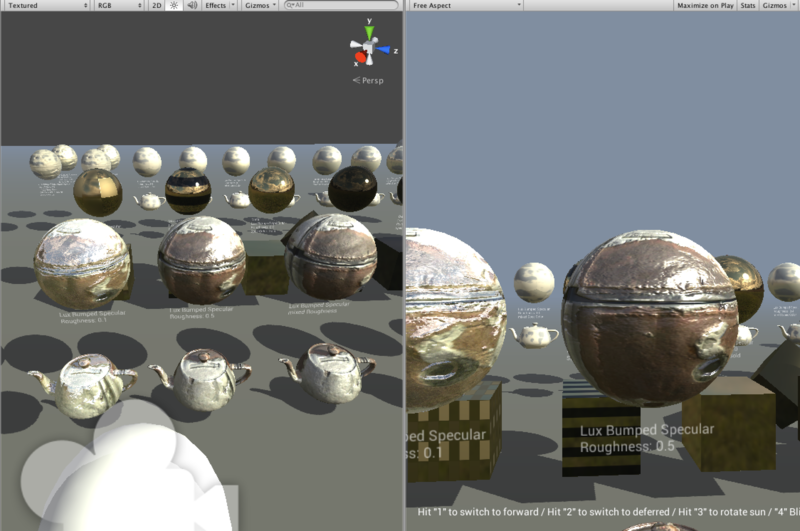
Task: Toggle Effects rendering in the Scene view
Action: (x=215, y=5)
